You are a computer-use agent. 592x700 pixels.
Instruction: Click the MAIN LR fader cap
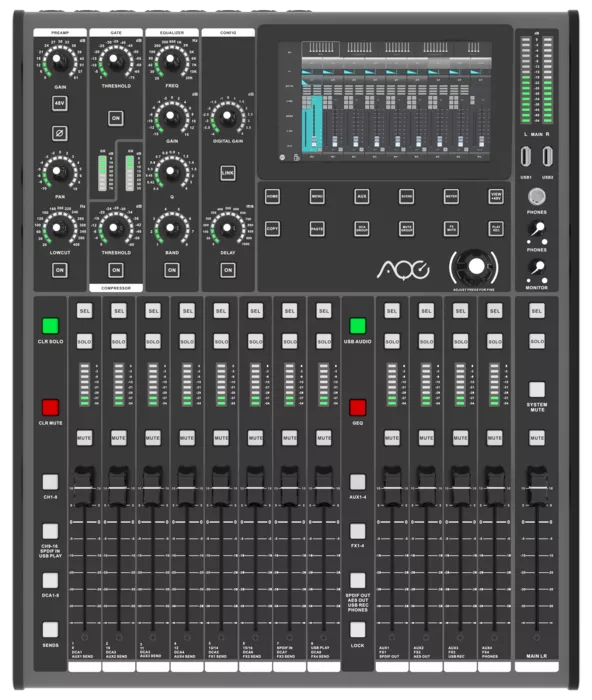537,487
